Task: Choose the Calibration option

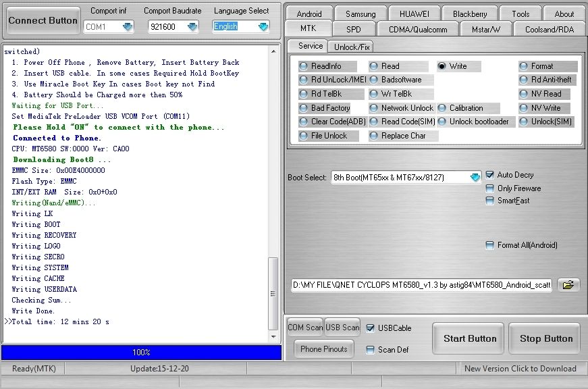Action: pos(443,108)
